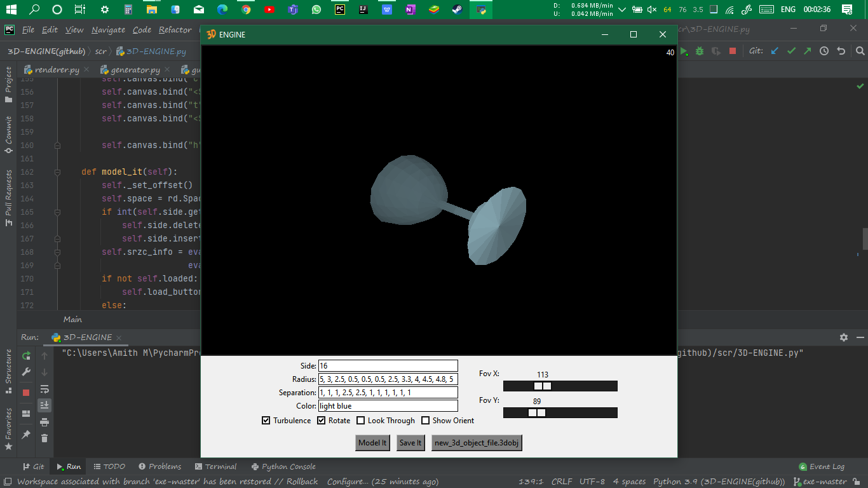This screenshot has height=488, width=868.
Task: Pin the Run tab with the pin icon
Action: coord(26,435)
